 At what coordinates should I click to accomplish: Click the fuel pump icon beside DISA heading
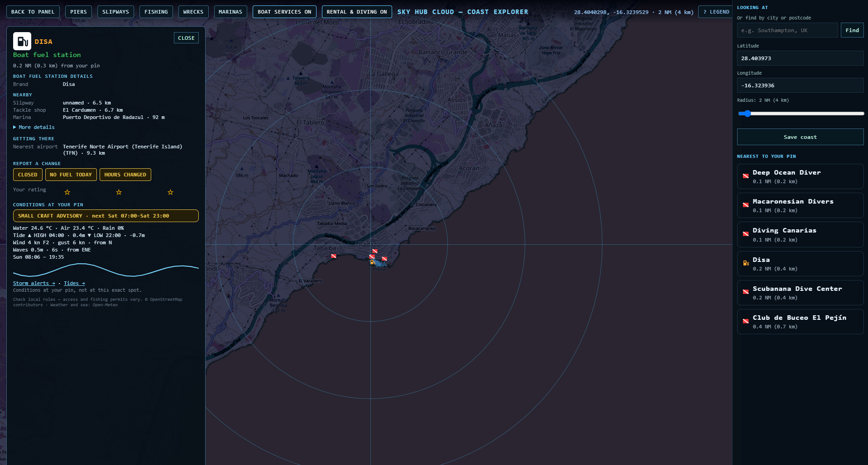tap(22, 41)
